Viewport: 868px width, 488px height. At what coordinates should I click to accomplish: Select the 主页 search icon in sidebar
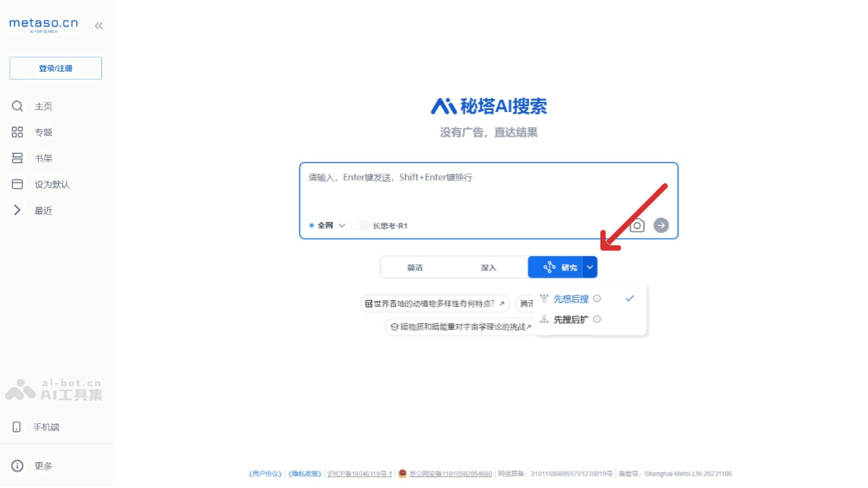17,106
